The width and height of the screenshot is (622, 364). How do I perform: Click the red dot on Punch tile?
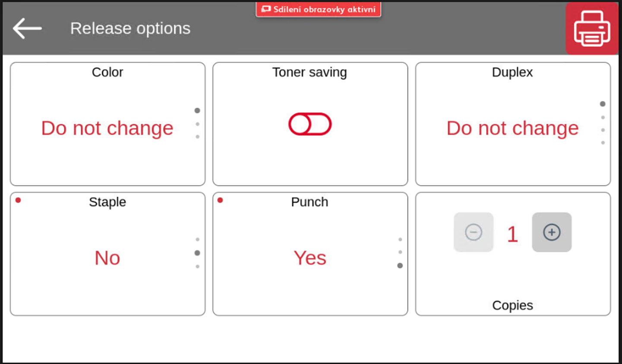220,200
